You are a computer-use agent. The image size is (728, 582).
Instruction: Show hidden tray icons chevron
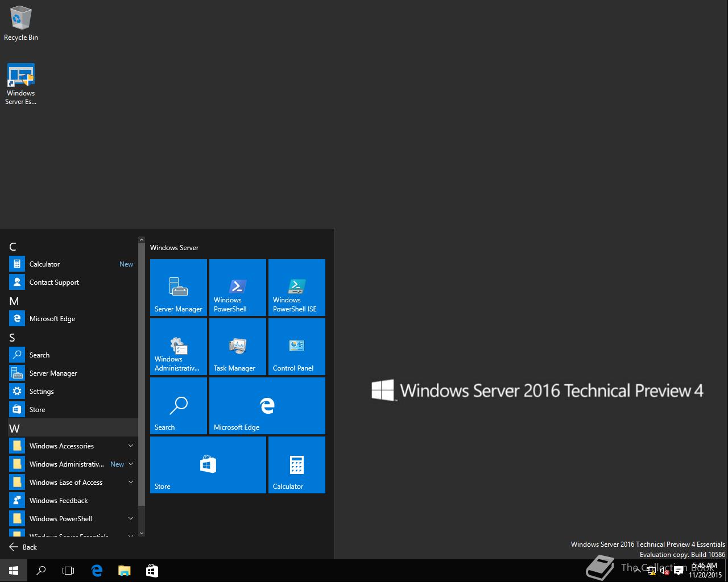click(x=637, y=571)
